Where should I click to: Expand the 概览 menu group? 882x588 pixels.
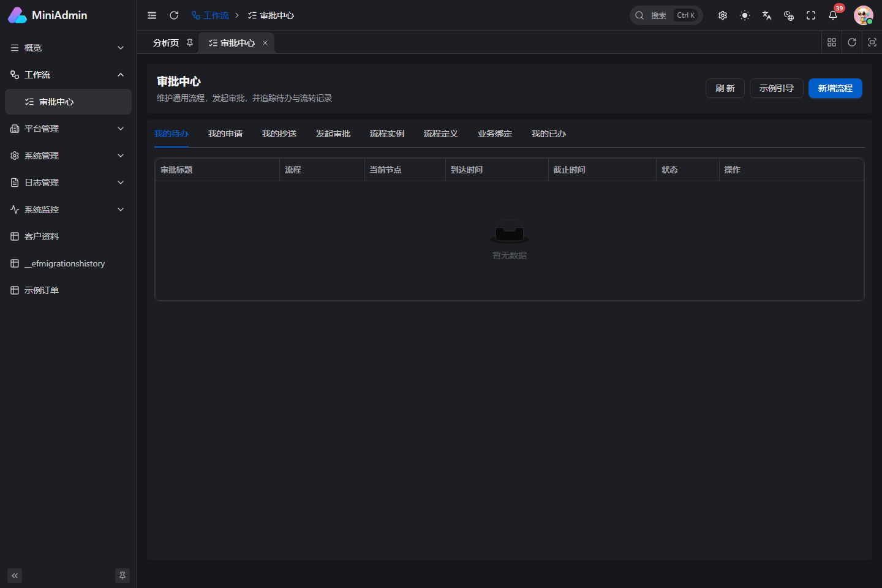[68, 48]
